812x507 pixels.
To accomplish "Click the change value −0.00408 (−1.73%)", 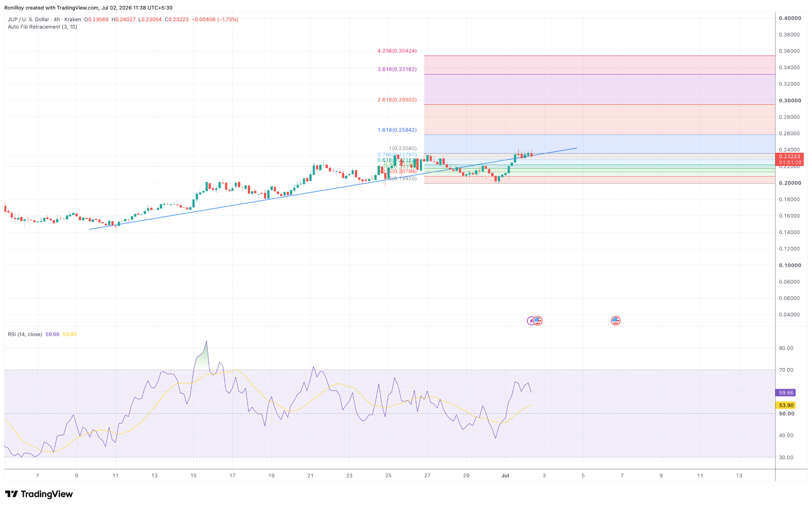I will [215, 19].
